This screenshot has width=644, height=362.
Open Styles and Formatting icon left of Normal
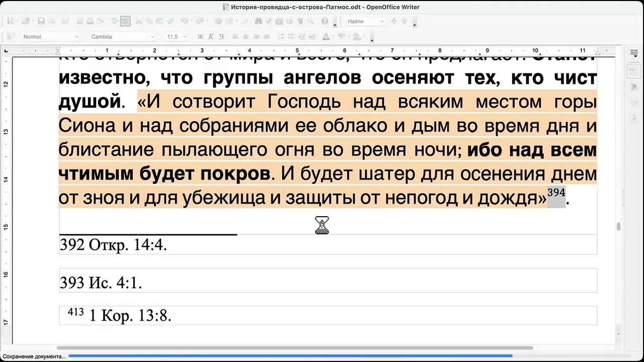(10, 36)
